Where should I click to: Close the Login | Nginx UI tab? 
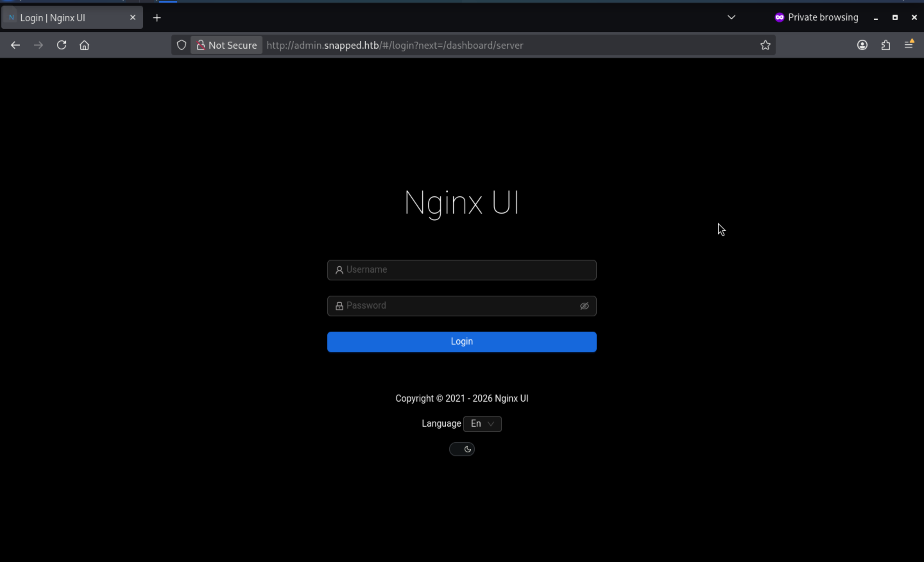pyautogui.click(x=133, y=18)
